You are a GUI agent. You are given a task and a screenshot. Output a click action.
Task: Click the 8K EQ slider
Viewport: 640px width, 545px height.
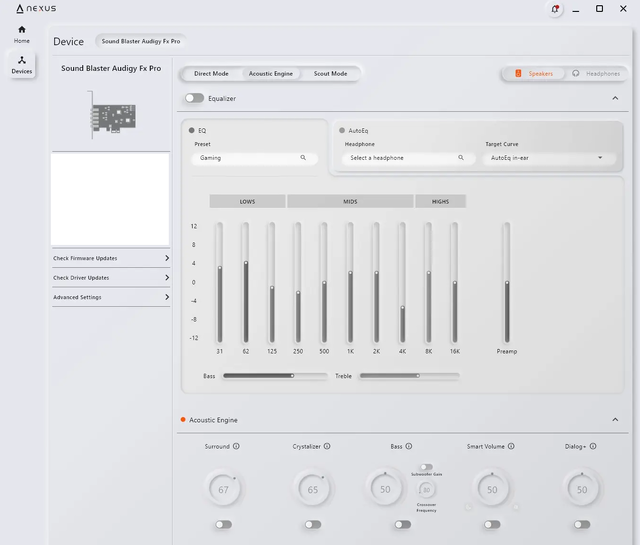point(429,283)
